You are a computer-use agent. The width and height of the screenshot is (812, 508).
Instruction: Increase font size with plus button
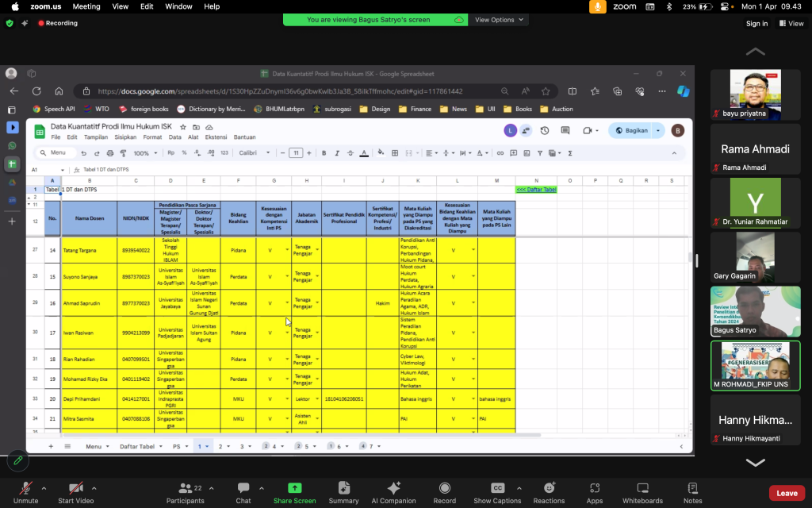tap(309, 153)
